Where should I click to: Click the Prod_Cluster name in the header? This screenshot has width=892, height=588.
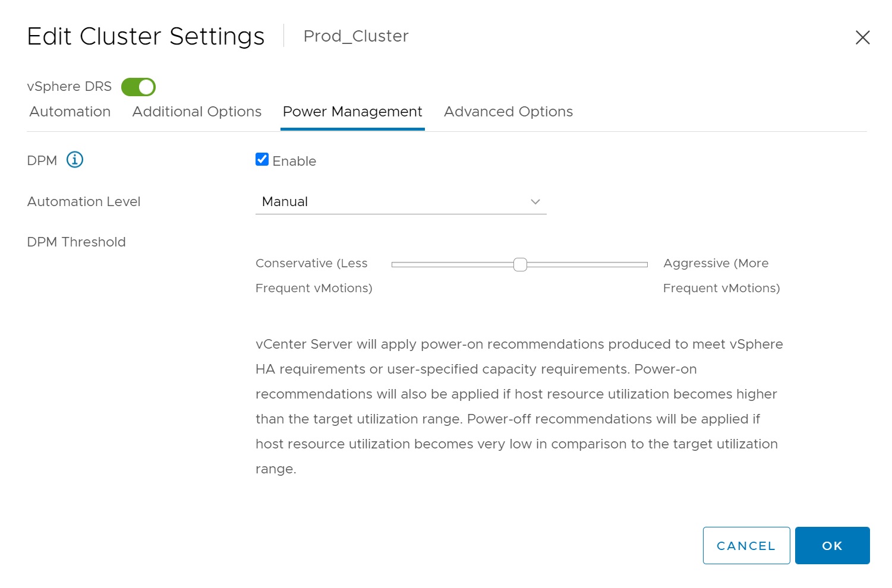356,36
